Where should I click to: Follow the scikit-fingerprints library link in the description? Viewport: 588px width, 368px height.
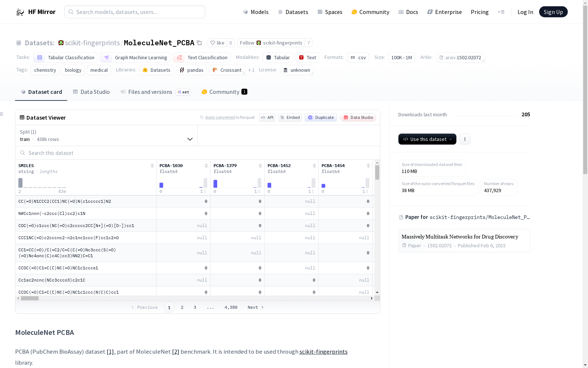click(x=323, y=351)
